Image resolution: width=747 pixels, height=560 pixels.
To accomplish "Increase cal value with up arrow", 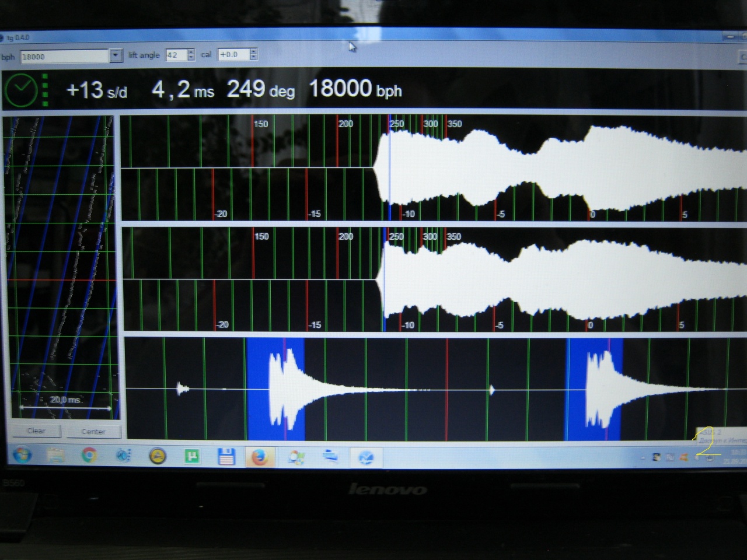I will [x=253, y=51].
